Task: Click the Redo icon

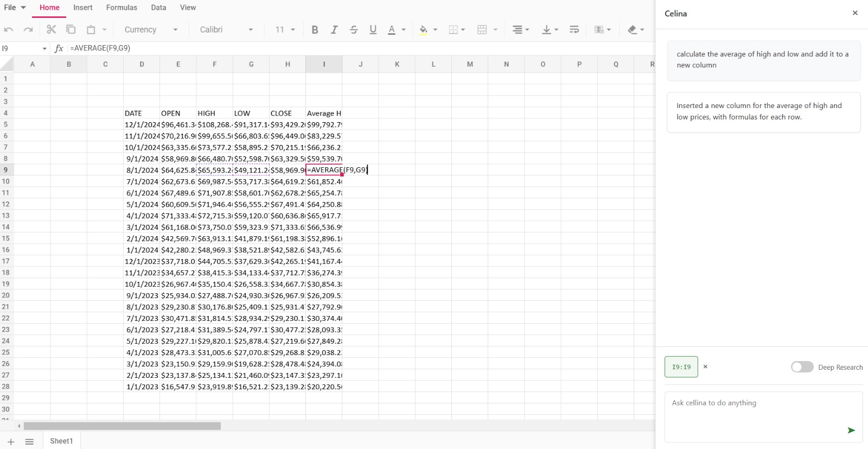Action: click(x=28, y=30)
